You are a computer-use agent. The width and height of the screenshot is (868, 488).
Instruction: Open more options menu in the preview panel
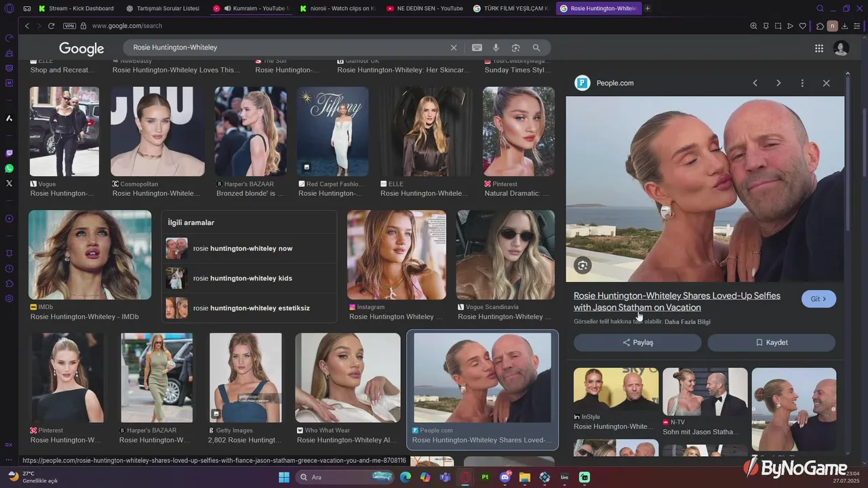point(802,83)
